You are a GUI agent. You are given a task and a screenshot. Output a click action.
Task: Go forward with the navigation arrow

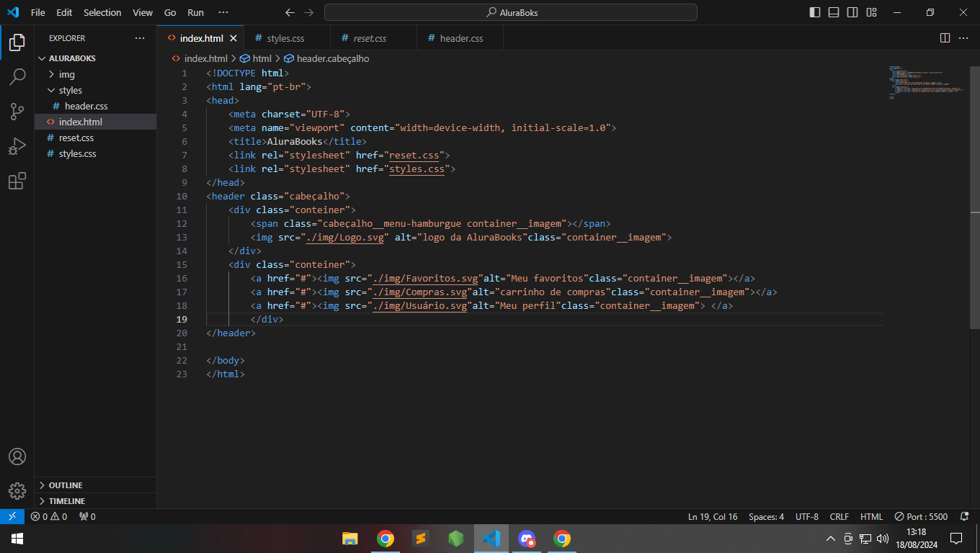tap(308, 12)
